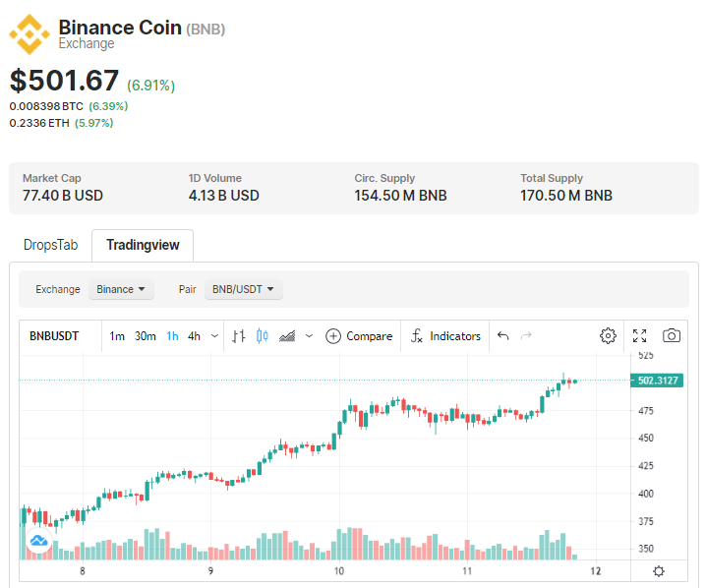706x588 pixels.
Task: Click the BNBUSDT symbol search field
Action: tap(54, 336)
